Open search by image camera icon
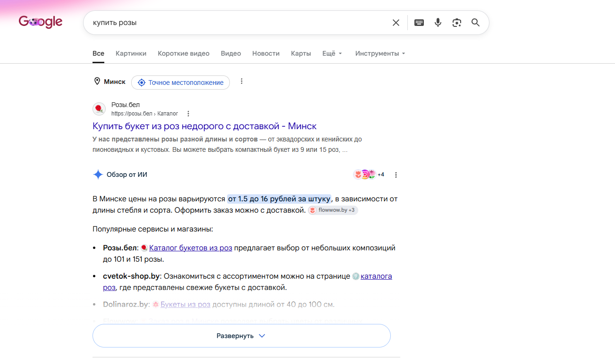The height and width of the screenshot is (364, 615). [456, 23]
